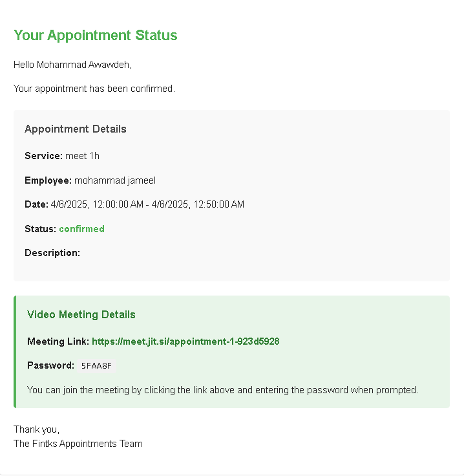464x476 pixels.
Task: Click the Description label
Action: click(52, 253)
